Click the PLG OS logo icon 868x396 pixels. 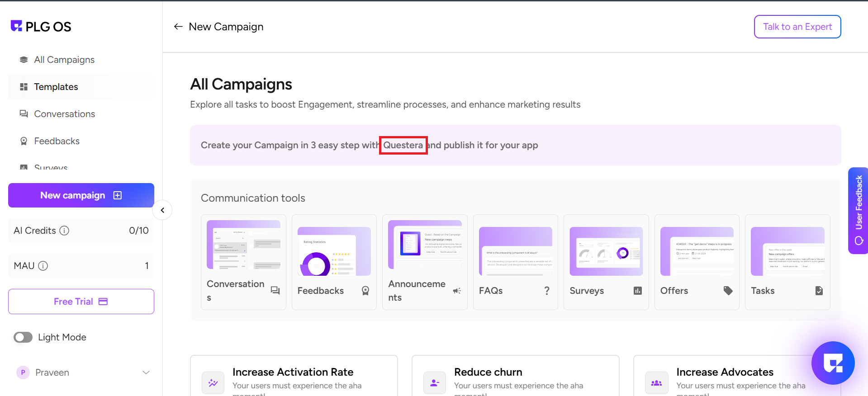[16, 26]
